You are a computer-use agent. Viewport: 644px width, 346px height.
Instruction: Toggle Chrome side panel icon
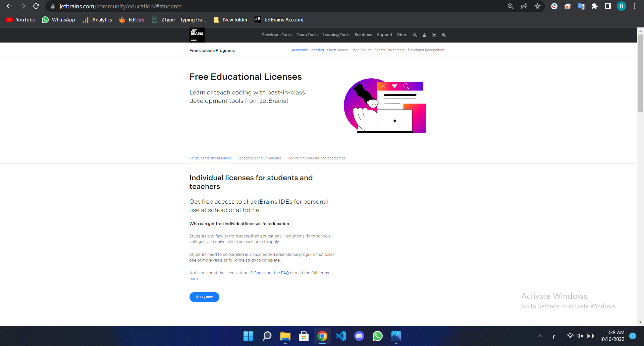(608, 6)
